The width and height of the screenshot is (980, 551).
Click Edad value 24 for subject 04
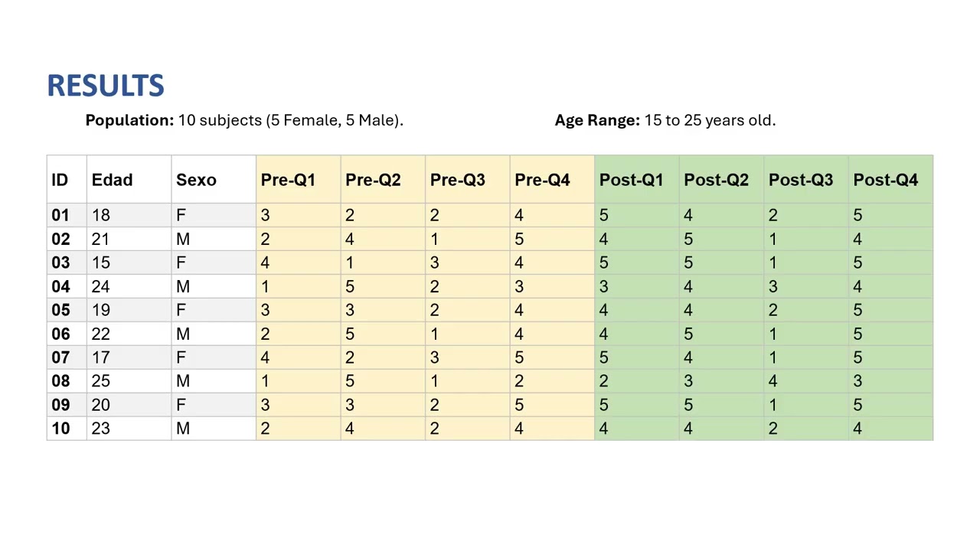coord(129,286)
